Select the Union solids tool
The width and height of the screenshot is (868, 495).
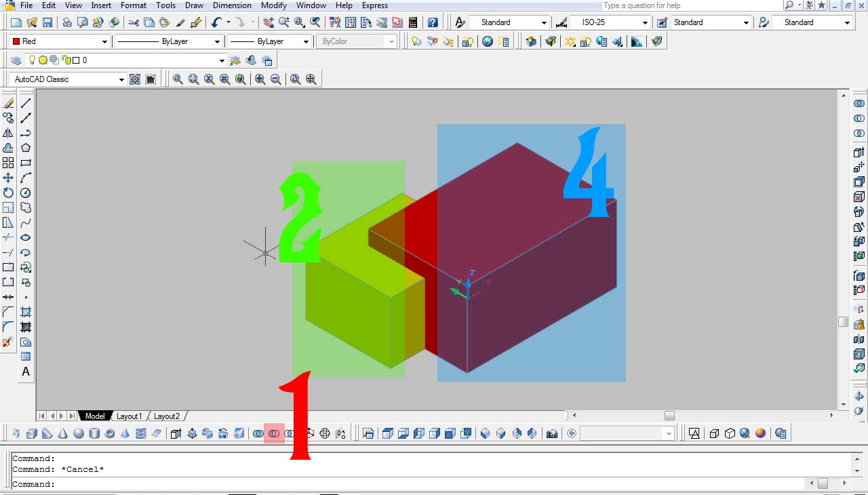[x=258, y=433]
